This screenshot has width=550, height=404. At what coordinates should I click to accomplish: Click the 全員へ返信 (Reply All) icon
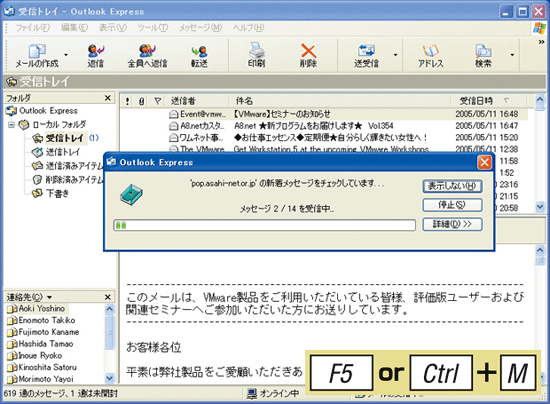point(147,51)
